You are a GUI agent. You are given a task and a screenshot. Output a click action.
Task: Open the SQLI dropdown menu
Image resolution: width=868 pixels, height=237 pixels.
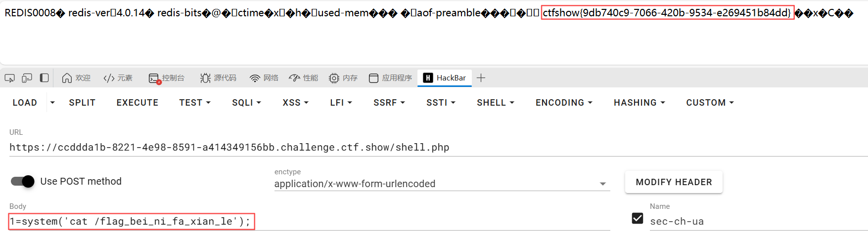point(246,103)
